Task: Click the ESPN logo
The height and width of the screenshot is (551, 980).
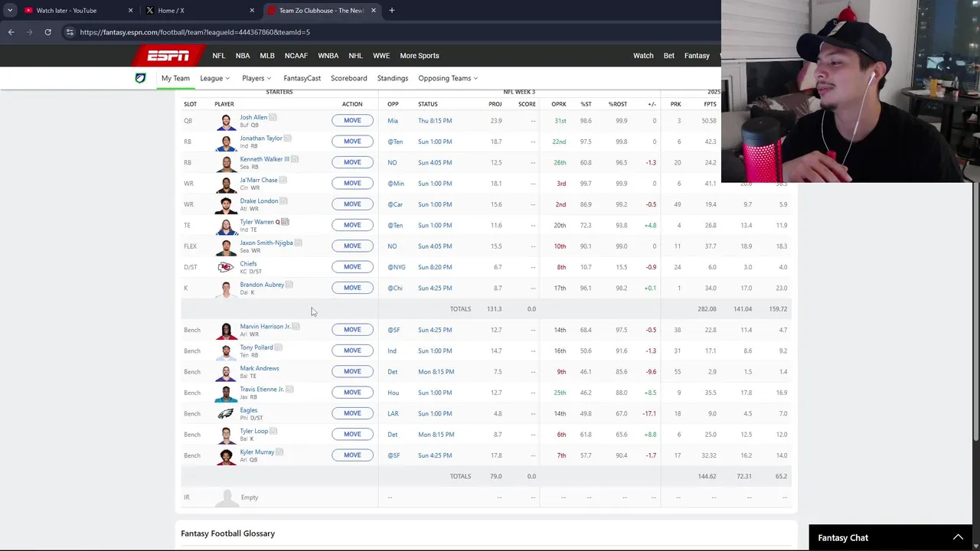Action: [168, 55]
